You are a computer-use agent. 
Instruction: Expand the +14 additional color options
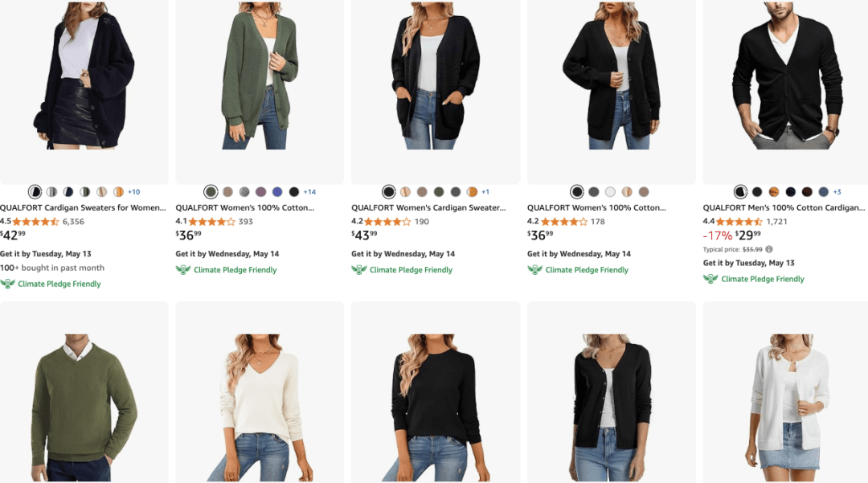309,192
